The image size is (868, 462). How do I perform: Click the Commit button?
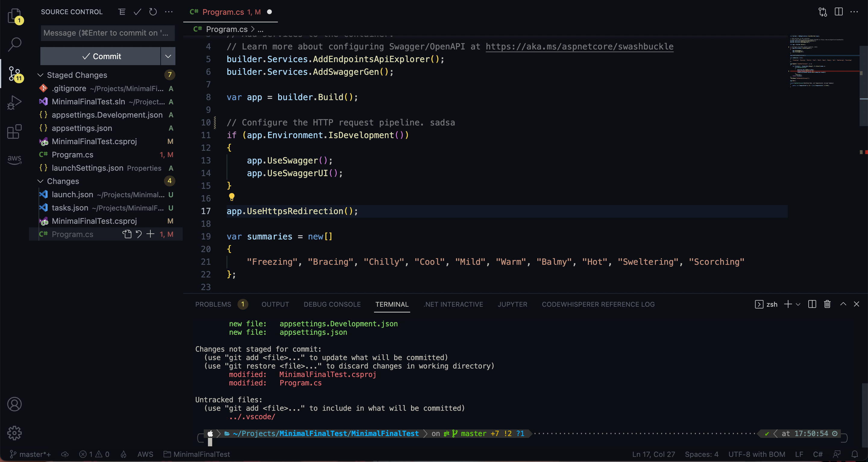(100, 56)
